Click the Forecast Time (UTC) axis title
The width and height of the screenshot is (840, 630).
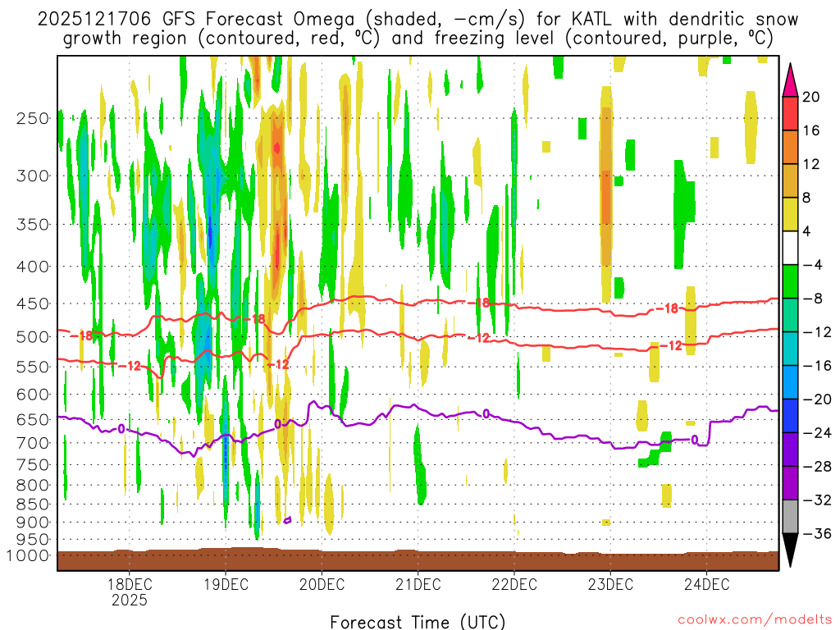[x=418, y=621]
